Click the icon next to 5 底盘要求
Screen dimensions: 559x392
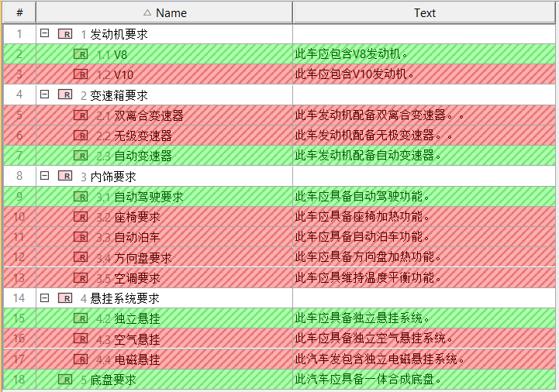[66, 380]
